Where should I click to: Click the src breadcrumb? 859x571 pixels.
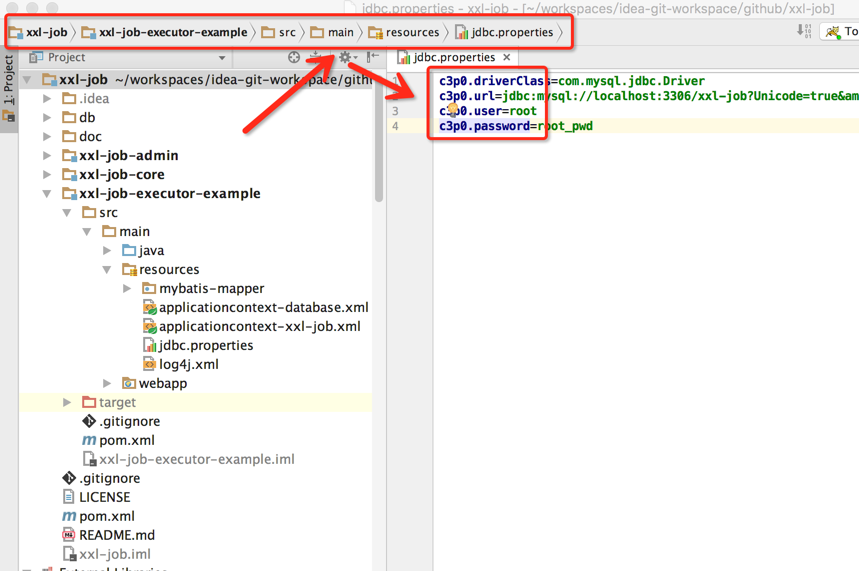(x=279, y=32)
